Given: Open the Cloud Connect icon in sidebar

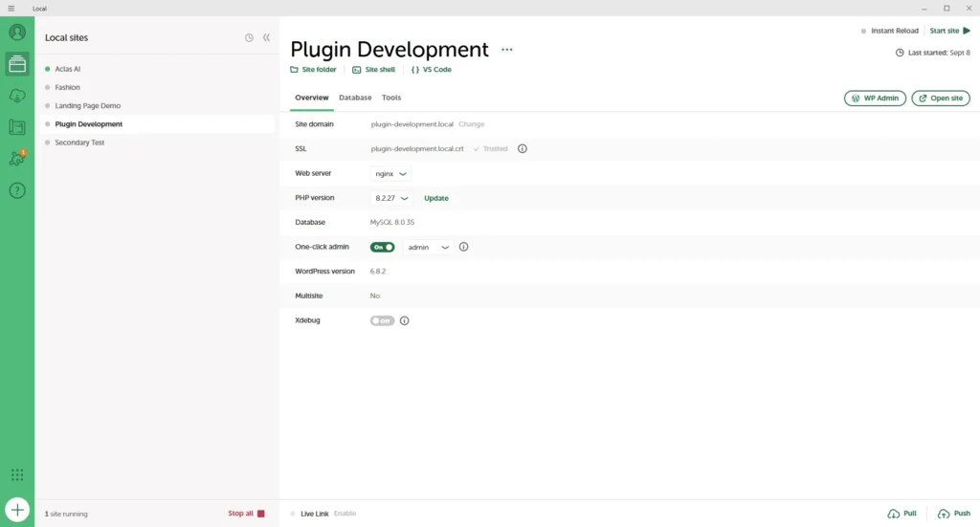Looking at the screenshot, I should click(17, 96).
